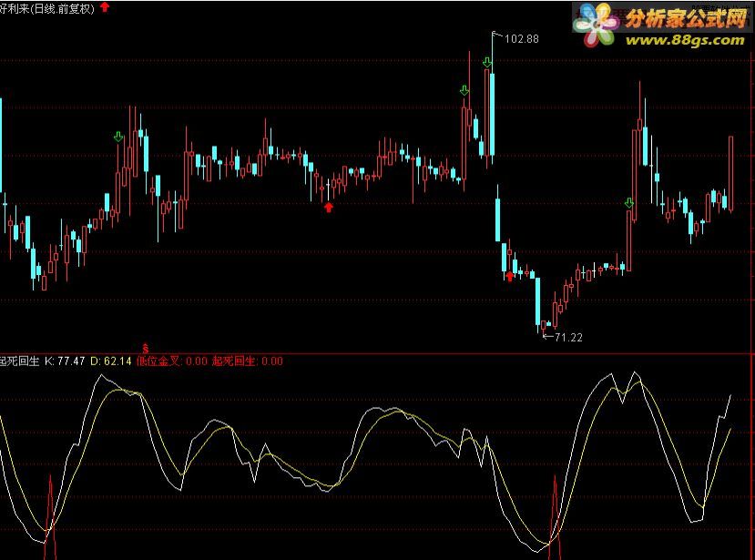Click the first red signal spike in the indicator panel
This screenshot has width=755, height=560.
(51, 517)
